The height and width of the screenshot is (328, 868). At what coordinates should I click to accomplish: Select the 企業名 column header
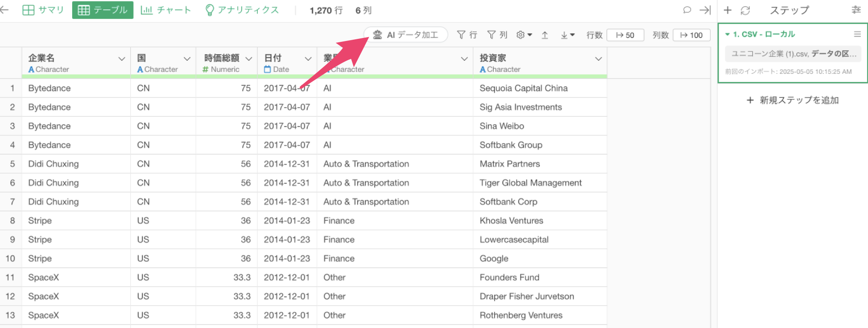pyautogui.click(x=76, y=63)
